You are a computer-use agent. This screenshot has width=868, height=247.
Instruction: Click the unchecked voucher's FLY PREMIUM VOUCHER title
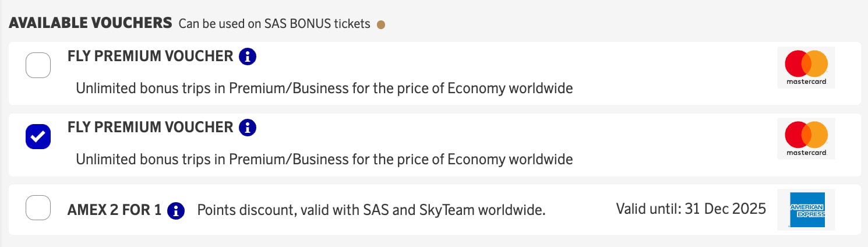(150, 57)
